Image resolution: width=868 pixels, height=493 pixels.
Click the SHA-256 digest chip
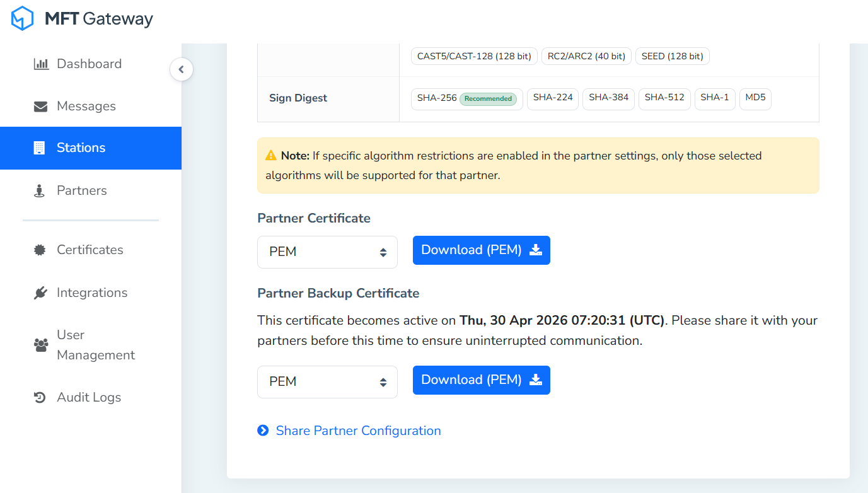[466, 99]
